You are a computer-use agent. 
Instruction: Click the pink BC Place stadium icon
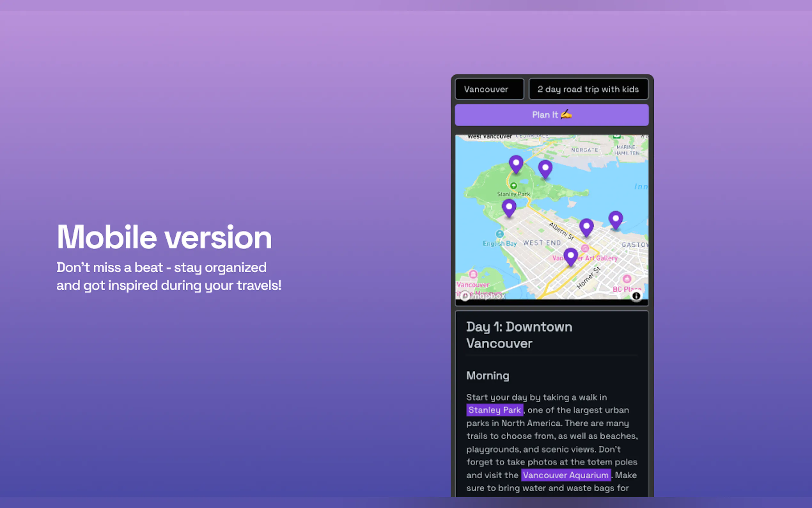[627, 279]
